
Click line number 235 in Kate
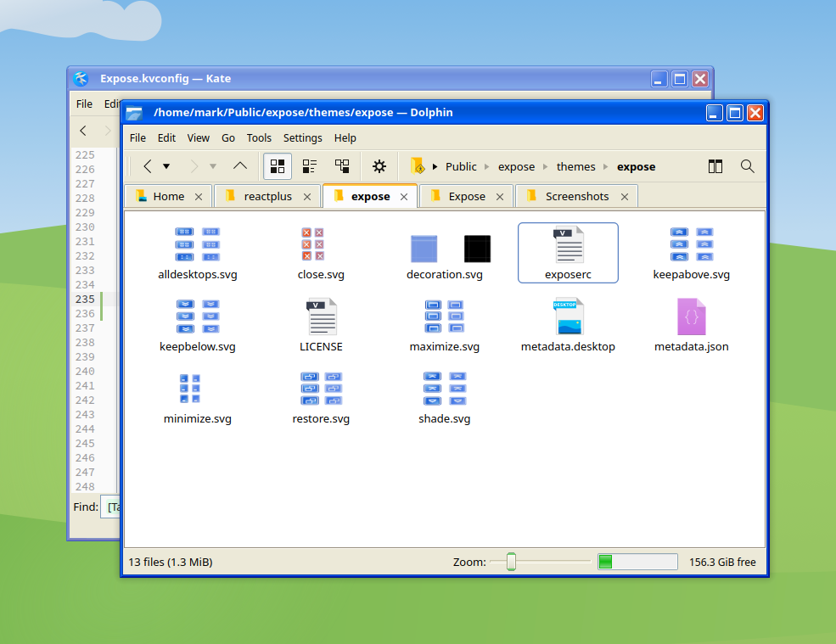(85, 299)
